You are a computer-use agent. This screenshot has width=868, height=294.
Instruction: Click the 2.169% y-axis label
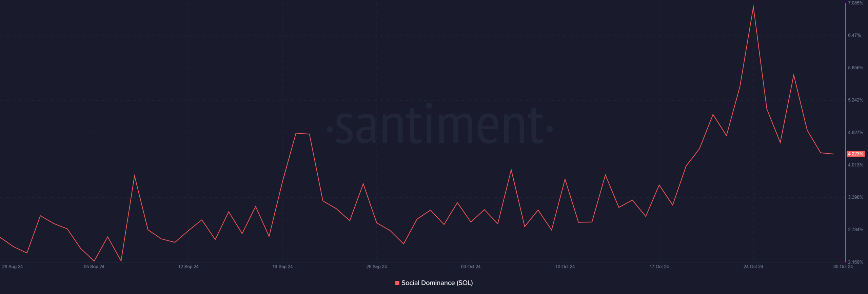855,262
